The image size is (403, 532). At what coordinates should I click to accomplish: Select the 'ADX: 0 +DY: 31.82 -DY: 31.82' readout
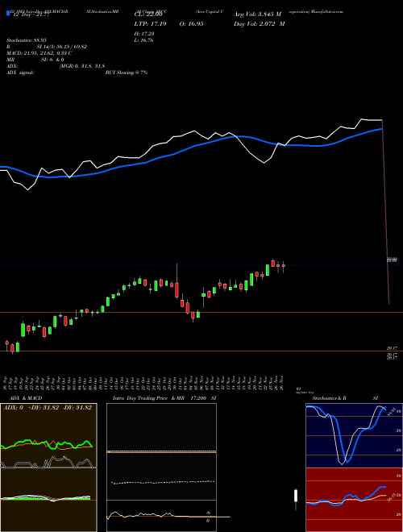[x=48, y=408]
